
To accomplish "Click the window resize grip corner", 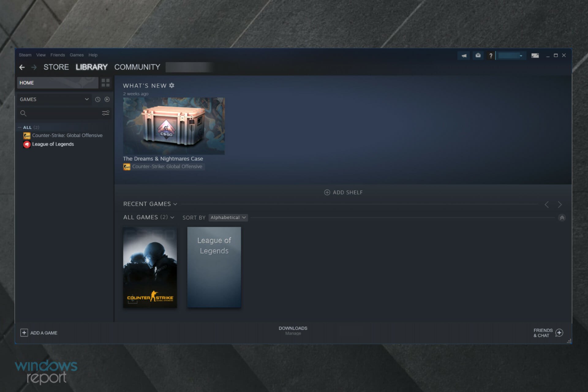I will pos(569,341).
